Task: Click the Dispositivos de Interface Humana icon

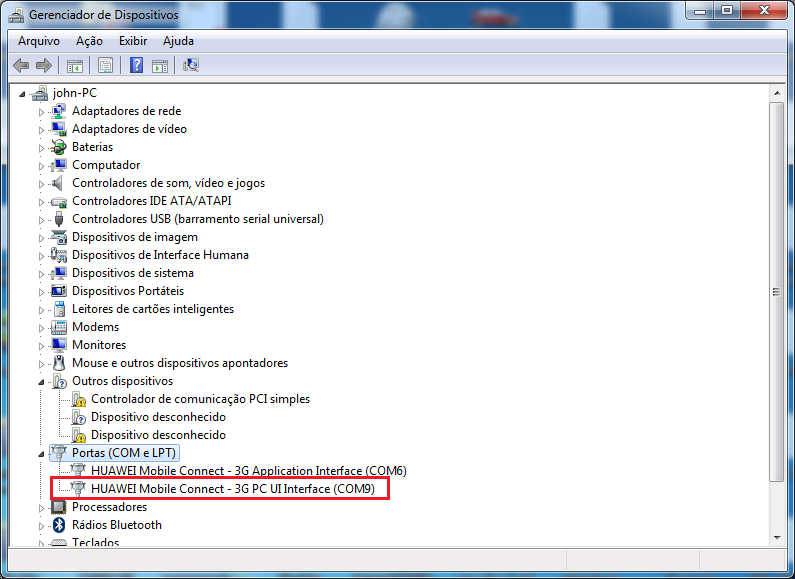Action: 59,255
